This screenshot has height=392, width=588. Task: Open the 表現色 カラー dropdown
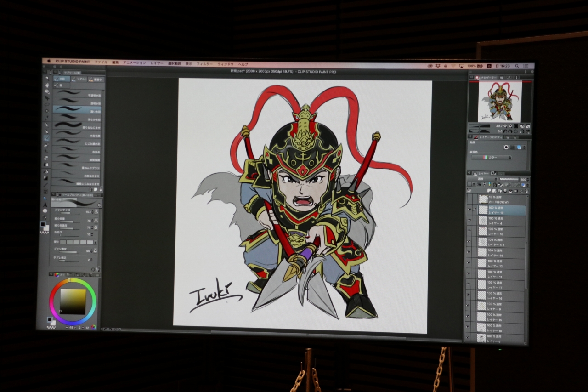click(491, 158)
